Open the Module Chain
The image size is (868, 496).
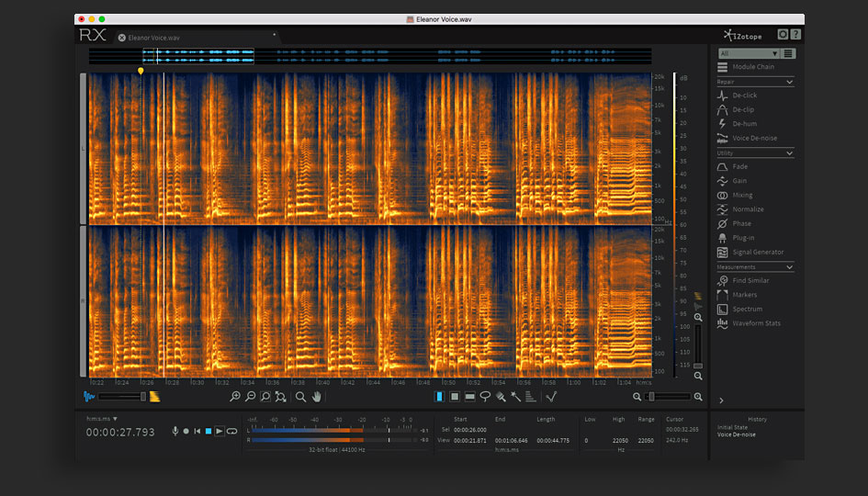click(752, 67)
